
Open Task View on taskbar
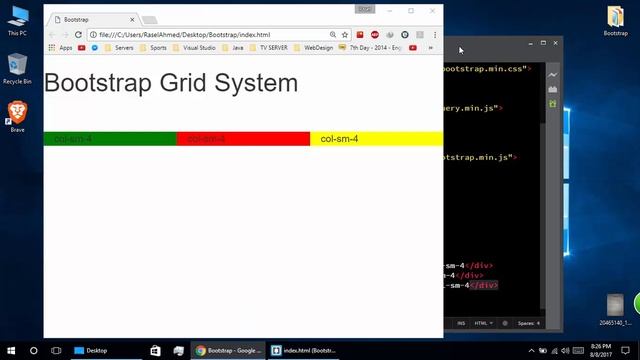coord(56,351)
